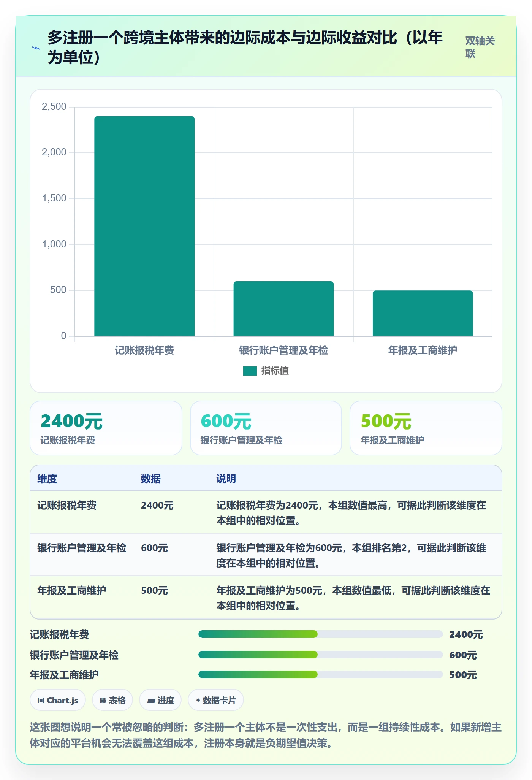This screenshot has height=780, width=532.
Task: Click the 指标值 legend label
Action: coord(275,371)
